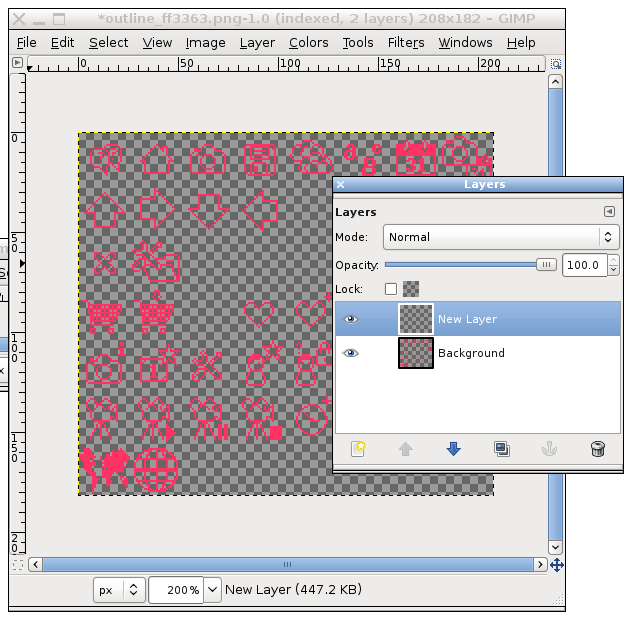Image resolution: width=632 pixels, height=620 pixels.
Task: Open the Select menu
Action: pos(108,43)
